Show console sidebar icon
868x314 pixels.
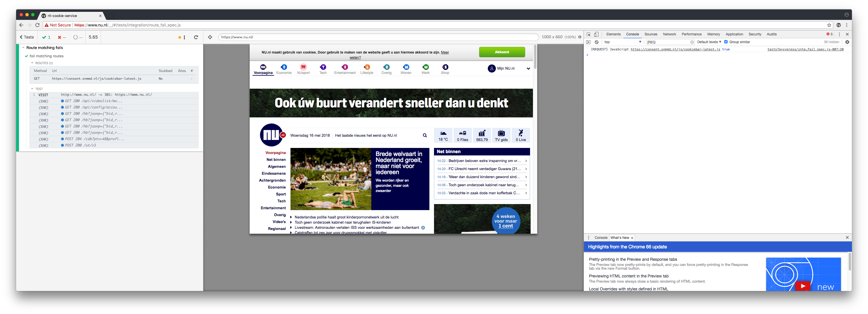(x=588, y=42)
